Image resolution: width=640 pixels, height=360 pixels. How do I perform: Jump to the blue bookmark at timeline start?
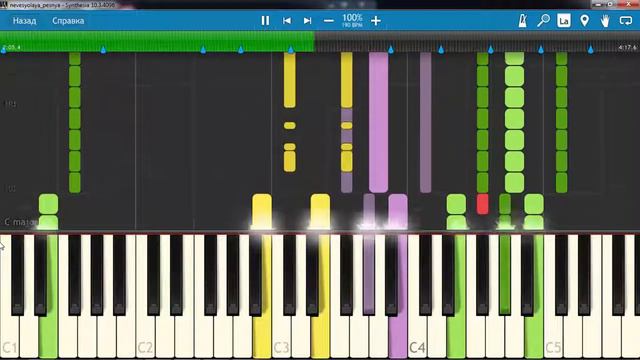[3, 49]
